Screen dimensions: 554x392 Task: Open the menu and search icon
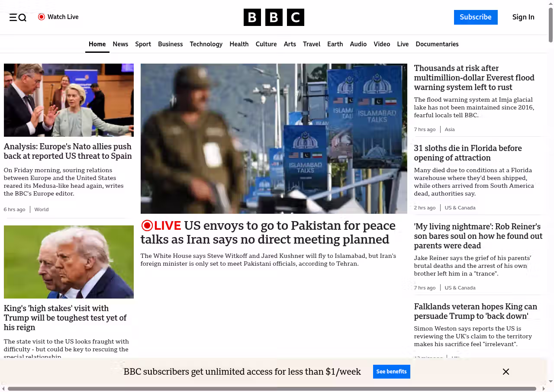point(18,17)
